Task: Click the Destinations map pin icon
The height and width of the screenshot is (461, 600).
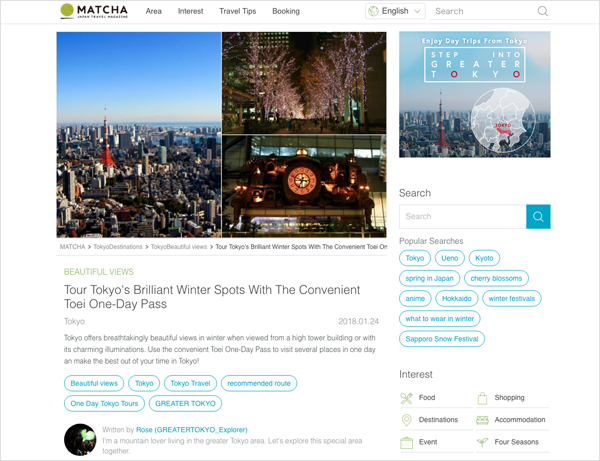Action: coord(406,420)
